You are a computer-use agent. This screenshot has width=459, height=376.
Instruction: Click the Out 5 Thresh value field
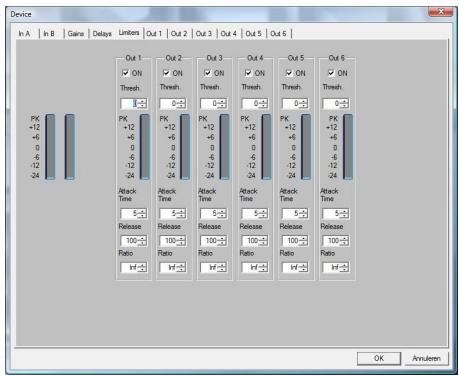click(290, 104)
